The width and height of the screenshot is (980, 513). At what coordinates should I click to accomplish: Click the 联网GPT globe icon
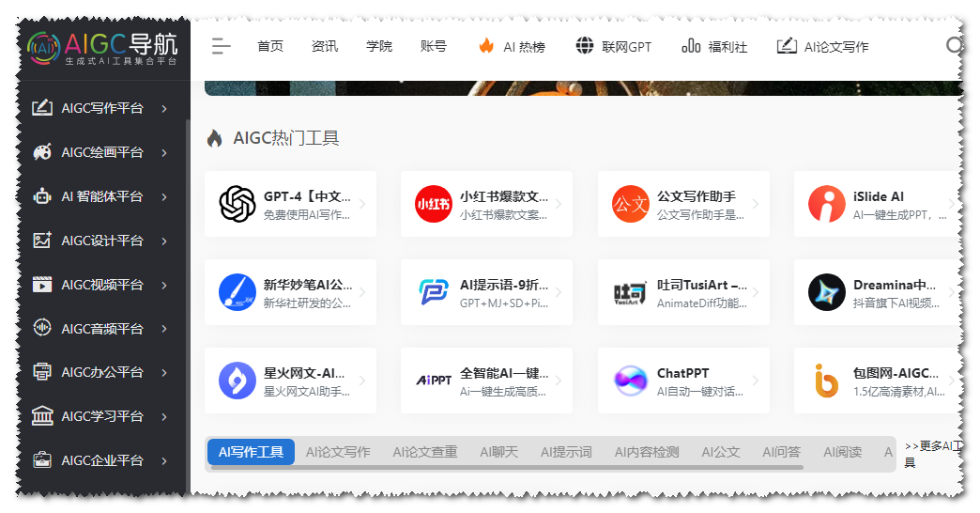point(585,46)
